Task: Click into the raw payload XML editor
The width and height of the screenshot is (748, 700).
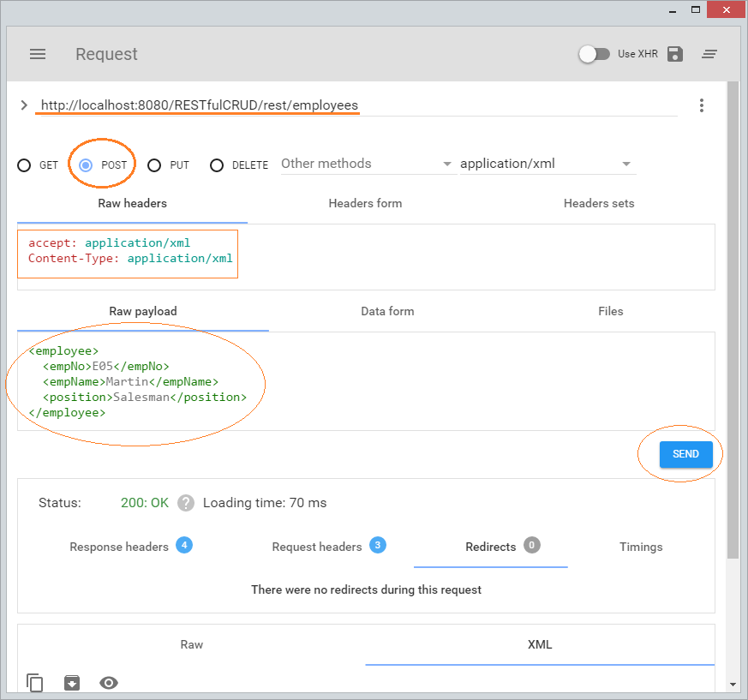Action: [366, 381]
